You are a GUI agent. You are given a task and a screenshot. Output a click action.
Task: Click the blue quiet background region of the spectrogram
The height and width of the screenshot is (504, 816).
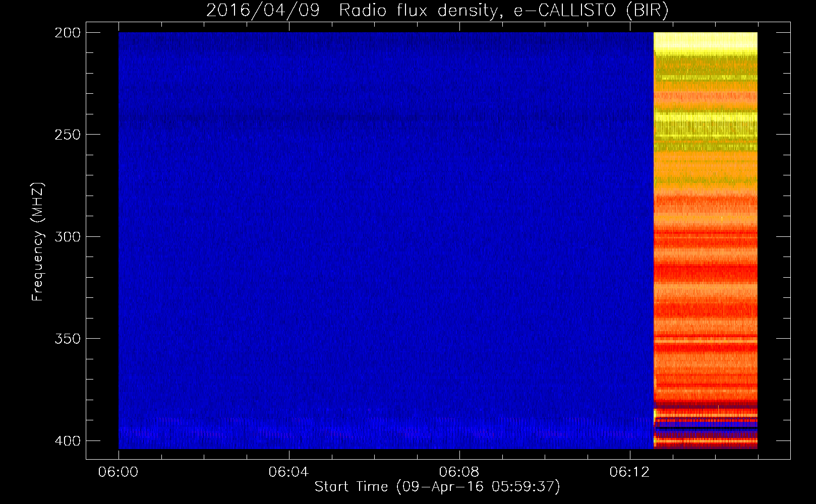(x=386, y=240)
